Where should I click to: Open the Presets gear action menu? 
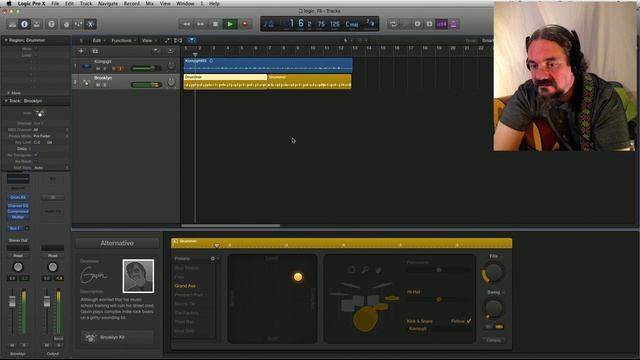pyautogui.click(x=213, y=258)
